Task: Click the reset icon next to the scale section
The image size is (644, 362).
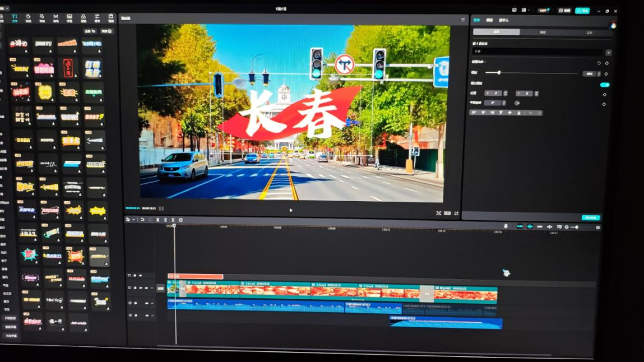Action: click(599, 63)
